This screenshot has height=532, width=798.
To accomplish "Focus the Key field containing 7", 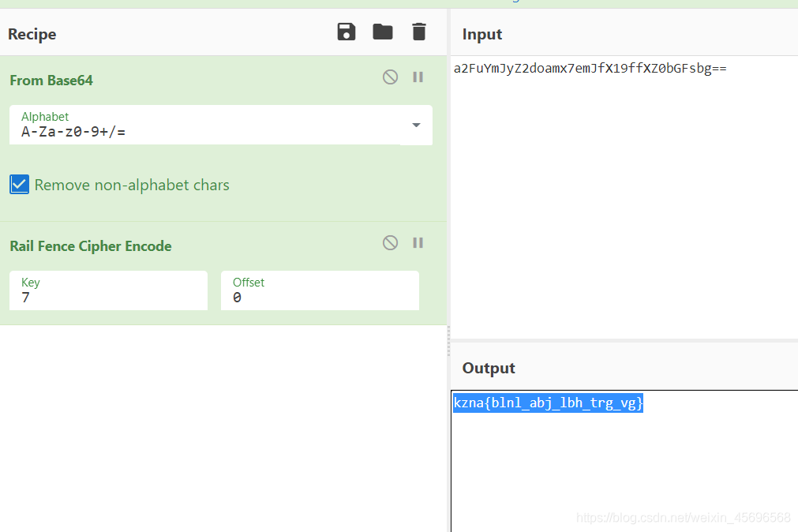I will [108, 297].
